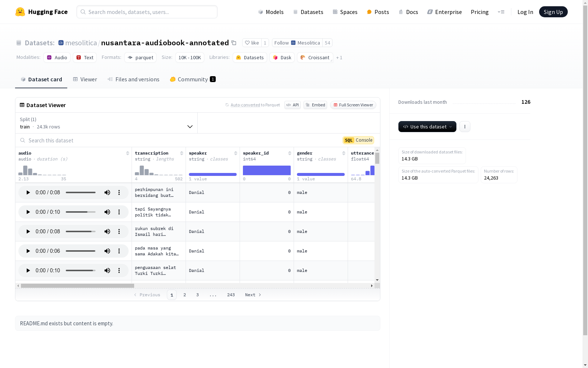Sort by the transcription column
The image size is (588, 368).
click(182, 153)
